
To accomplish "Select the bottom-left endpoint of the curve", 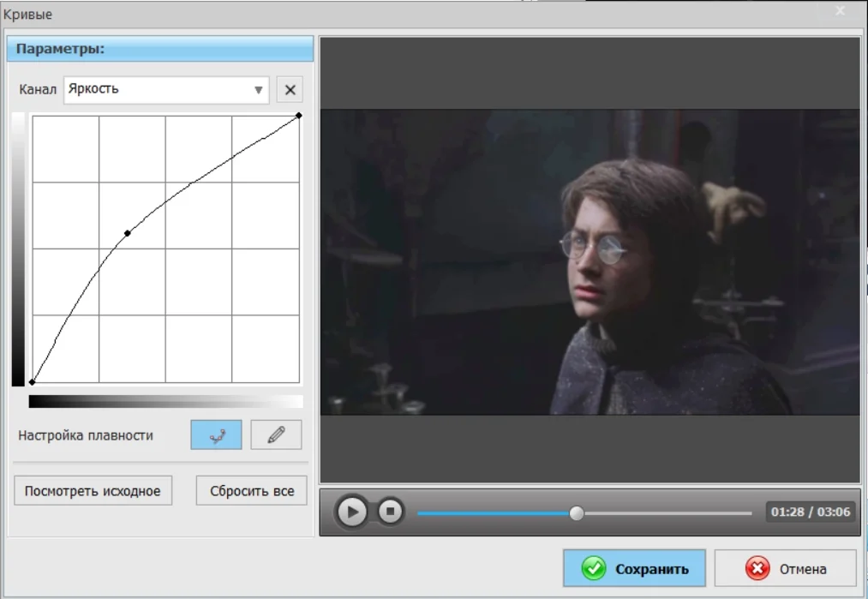I will [33, 382].
